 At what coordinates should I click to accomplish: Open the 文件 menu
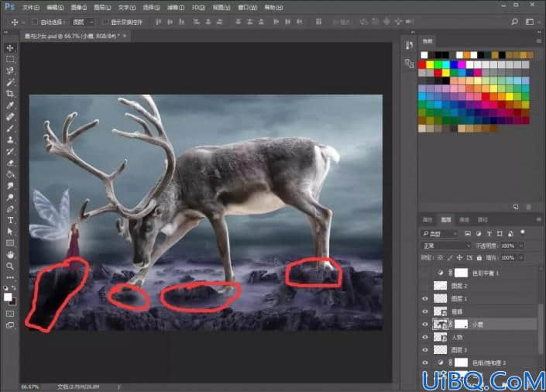tap(31, 7)
